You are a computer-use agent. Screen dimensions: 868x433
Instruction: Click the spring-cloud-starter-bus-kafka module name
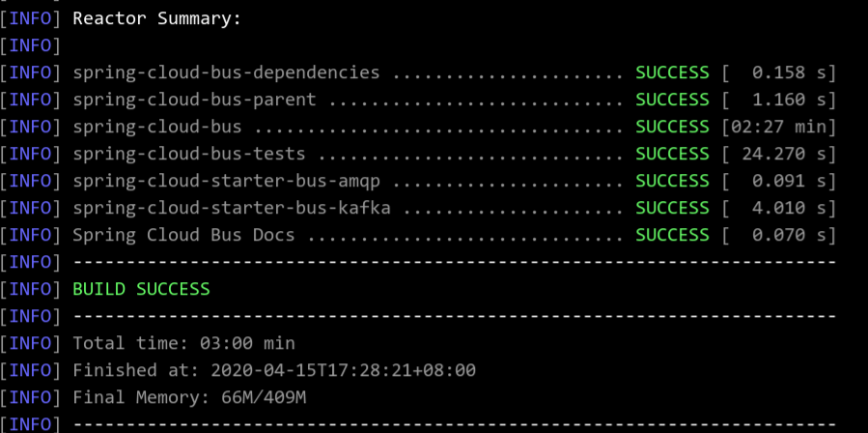pyautogui.click(x=232, y=209)
